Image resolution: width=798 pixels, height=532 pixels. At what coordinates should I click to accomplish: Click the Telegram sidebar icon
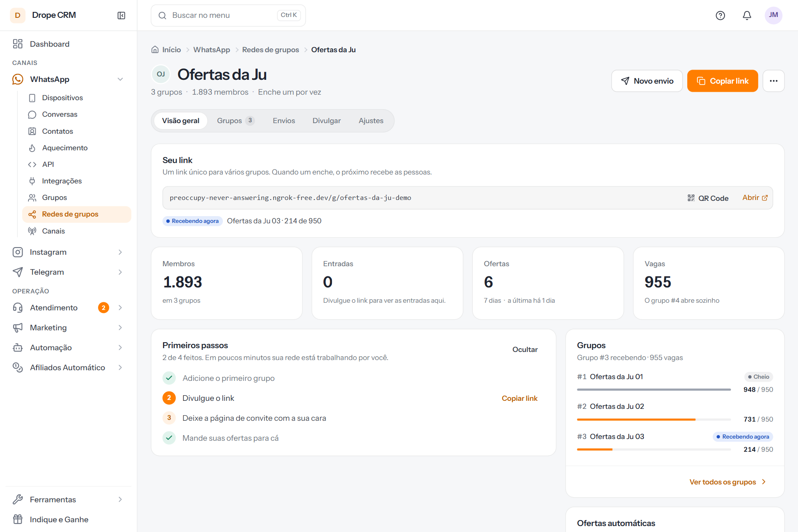click(18, 272)
